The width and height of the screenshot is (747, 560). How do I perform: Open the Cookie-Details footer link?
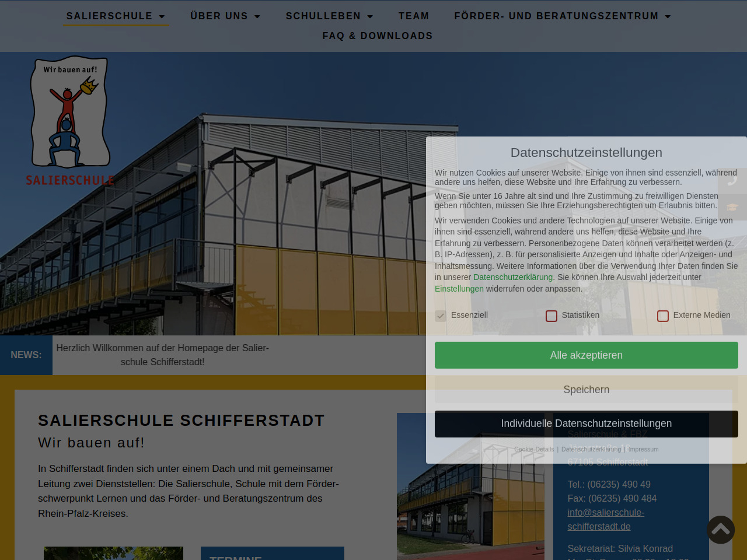coord(534,449)
